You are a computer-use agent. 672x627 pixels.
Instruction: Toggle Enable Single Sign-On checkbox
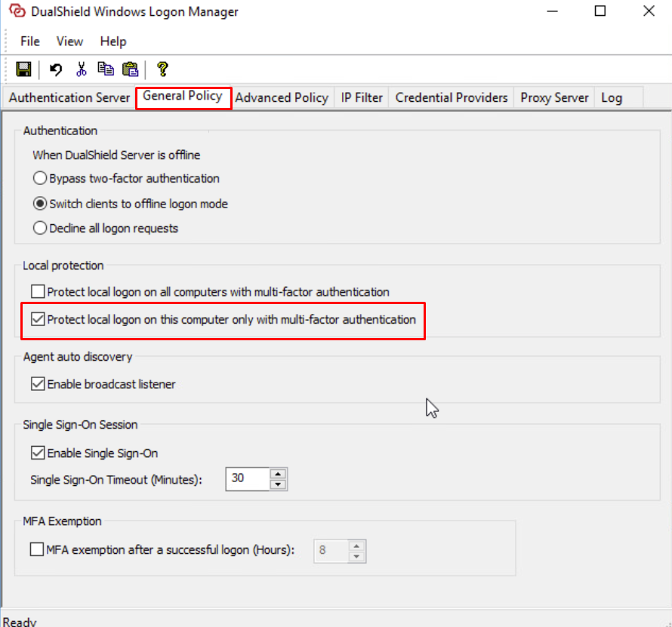94,453
